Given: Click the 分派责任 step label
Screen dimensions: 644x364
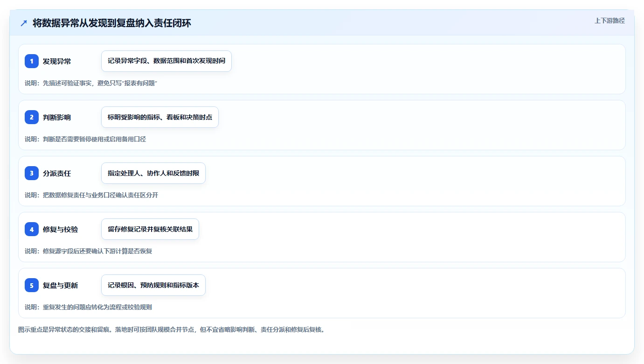Looking at the screenshot, I should (x=57, y=173).
